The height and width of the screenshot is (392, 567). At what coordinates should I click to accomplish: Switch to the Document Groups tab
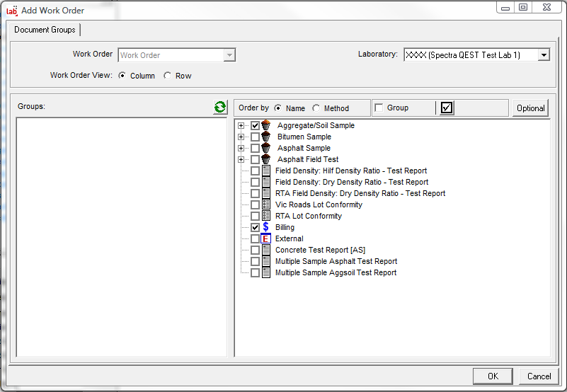click(45, 30)
